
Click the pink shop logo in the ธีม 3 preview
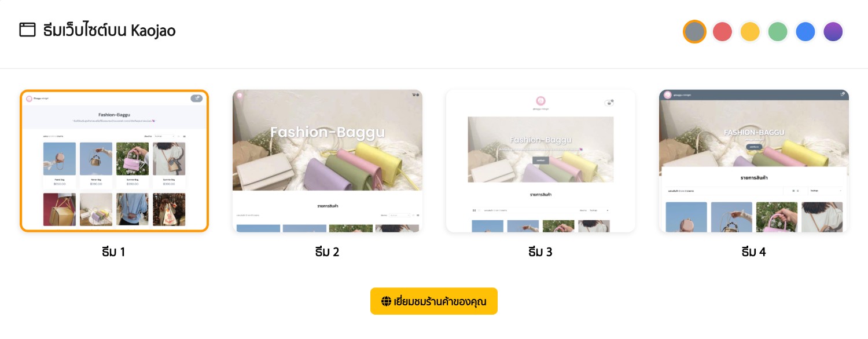pyautogui.click(x=541, y=101)
